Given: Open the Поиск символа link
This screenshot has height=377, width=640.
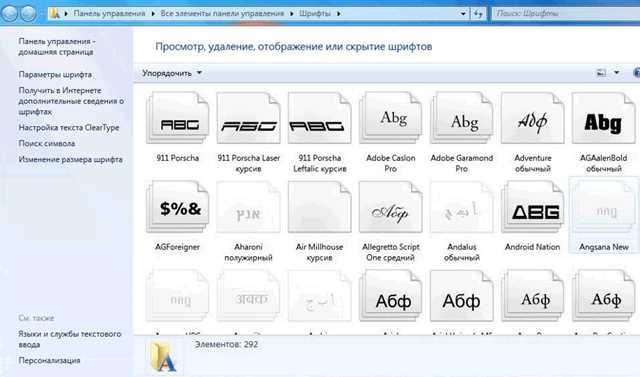Looking at the screenshot, I should (47, 143).
